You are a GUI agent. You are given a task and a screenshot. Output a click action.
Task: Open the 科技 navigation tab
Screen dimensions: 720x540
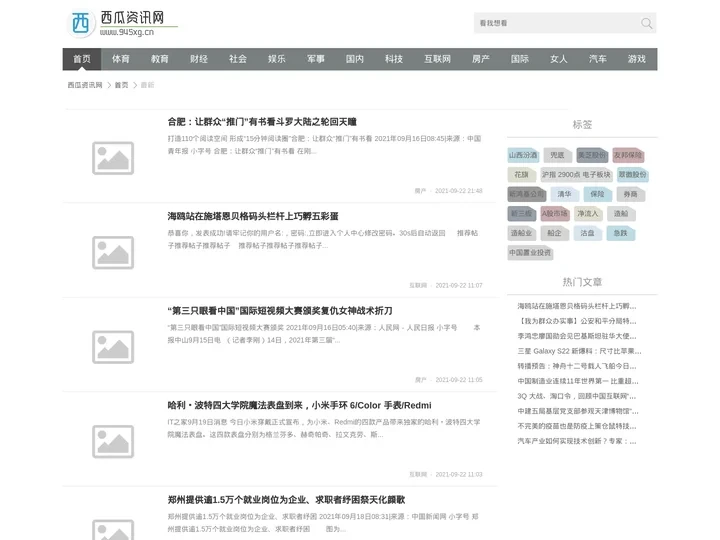click(394, 59)
